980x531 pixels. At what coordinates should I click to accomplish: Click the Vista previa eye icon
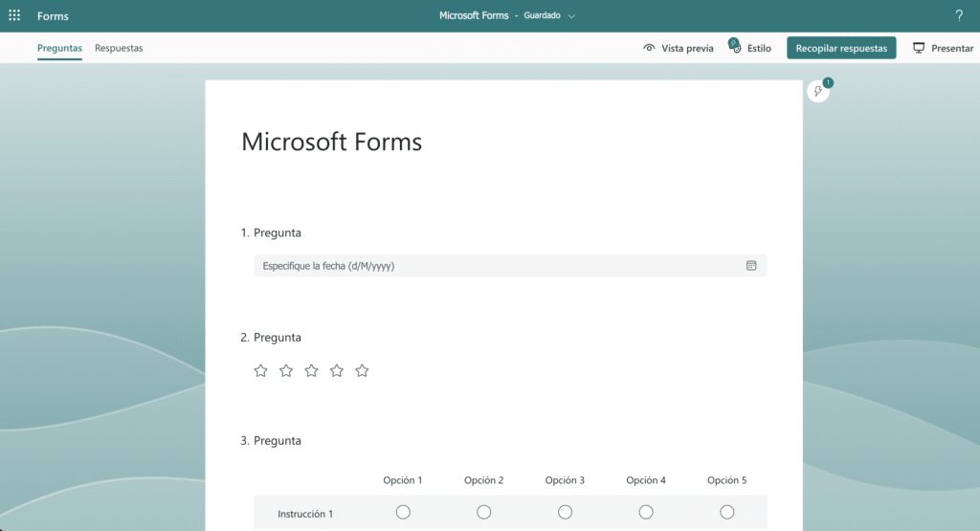pos(650,48)
